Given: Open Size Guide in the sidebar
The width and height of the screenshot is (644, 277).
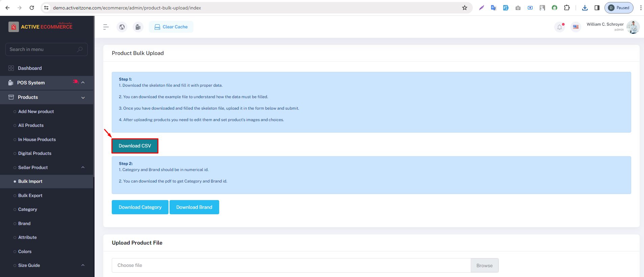Looking at the screenshot, I should click(29, 265).
